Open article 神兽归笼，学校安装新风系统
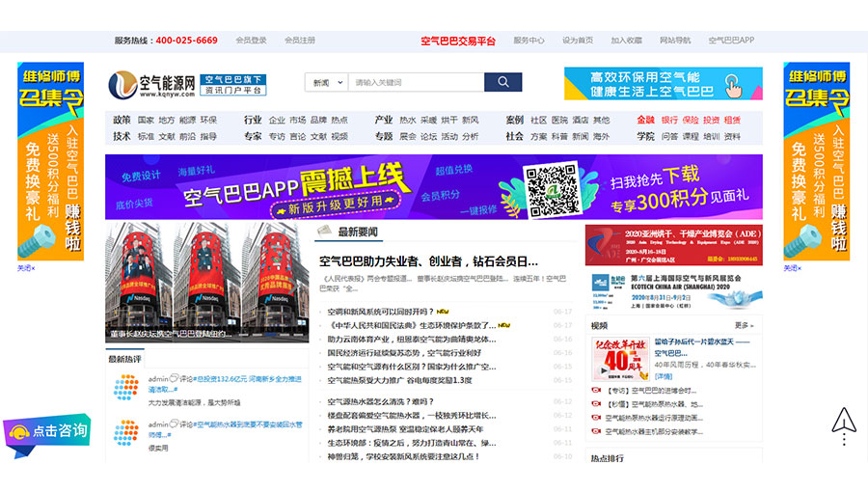Viewport: 868px width, 492px height. pos(403,456)
